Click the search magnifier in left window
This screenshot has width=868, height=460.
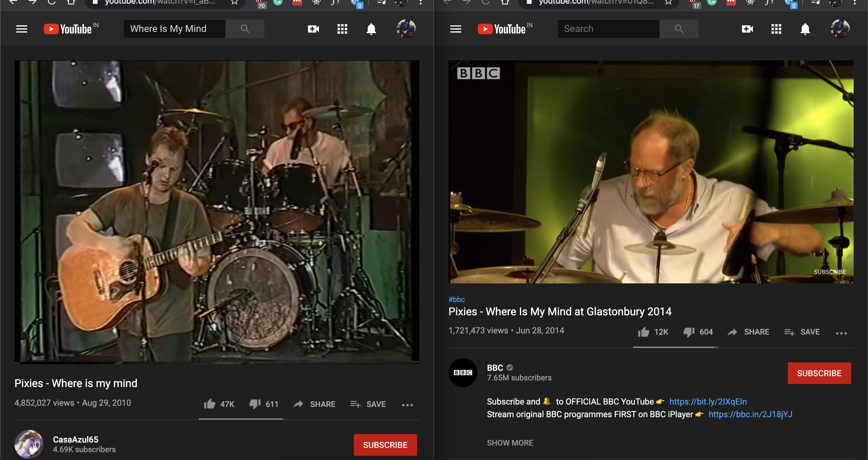tap(245, 29)
